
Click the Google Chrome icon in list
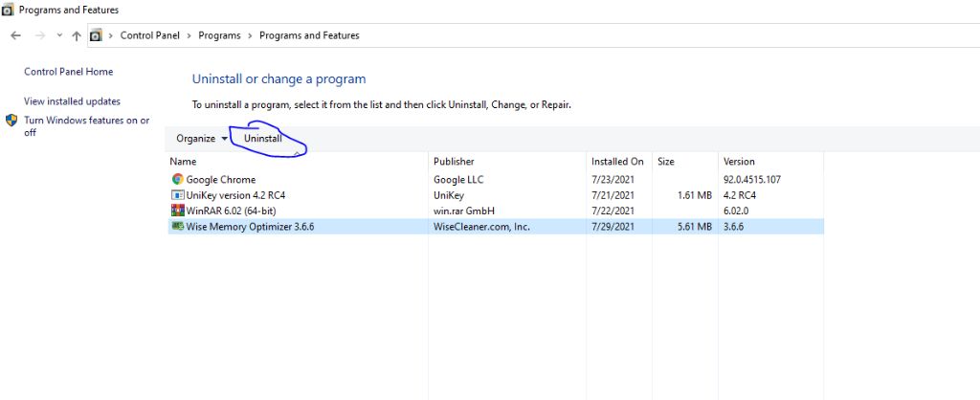(x=177, y=179)
